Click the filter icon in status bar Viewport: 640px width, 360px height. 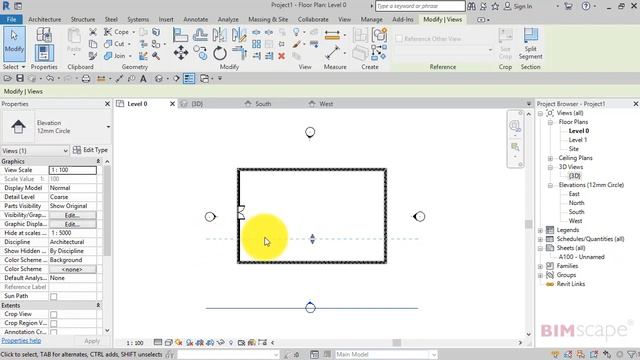click(631, 354)
